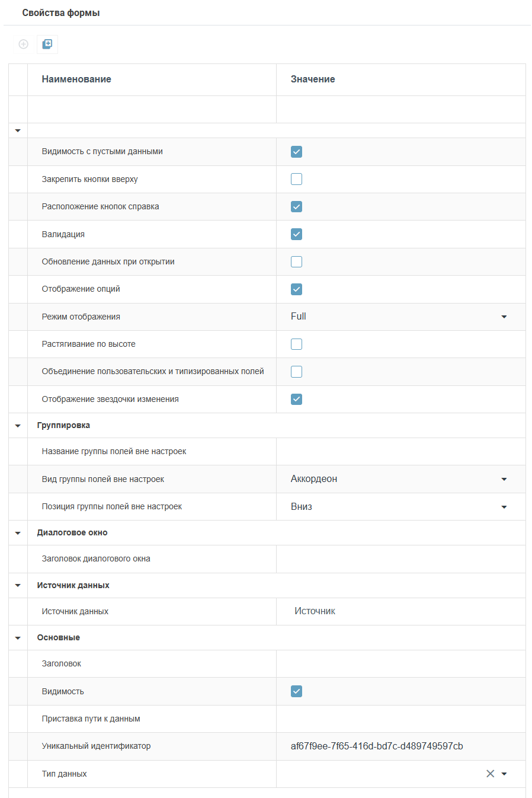The image size is (532, 798).
Task: Click the Приставка пути к данным value field
Action: click(x=400, y=719)
